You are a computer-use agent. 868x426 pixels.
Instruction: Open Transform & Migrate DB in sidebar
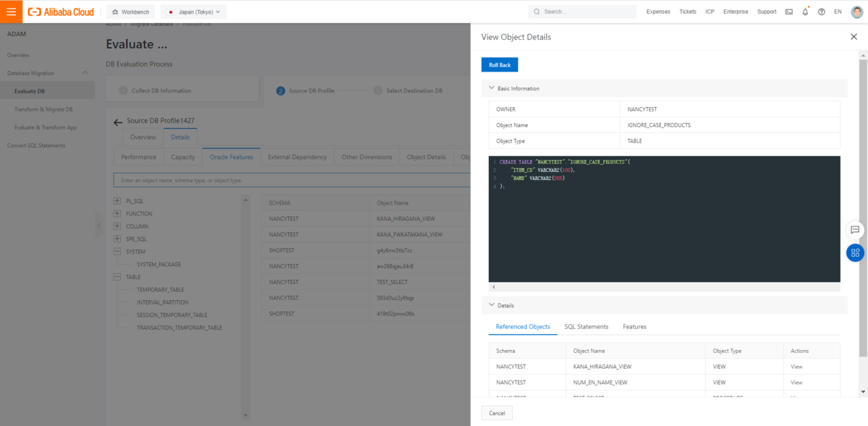[43, 109]
